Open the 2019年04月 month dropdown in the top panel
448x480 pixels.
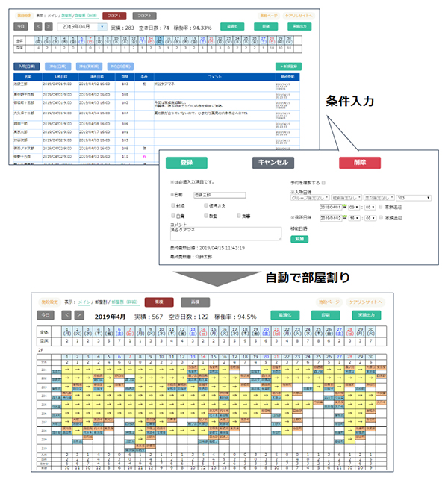(x=81, y=25)
